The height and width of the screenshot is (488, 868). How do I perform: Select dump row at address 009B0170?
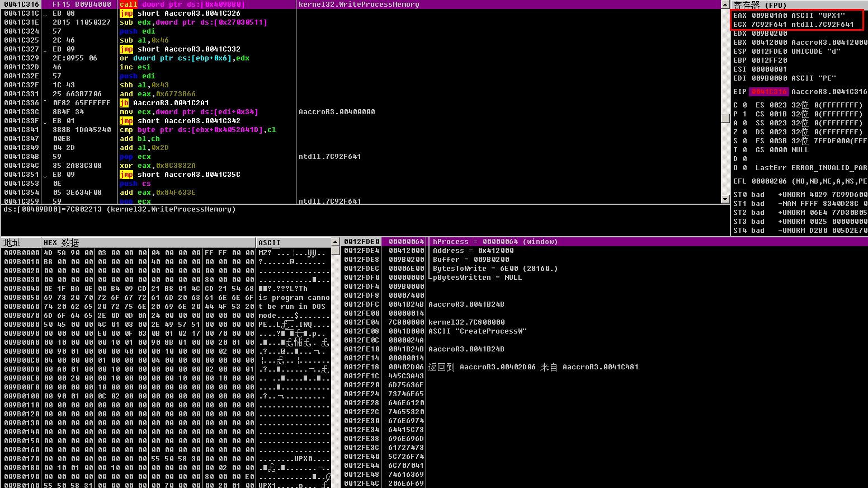[166, 459]
